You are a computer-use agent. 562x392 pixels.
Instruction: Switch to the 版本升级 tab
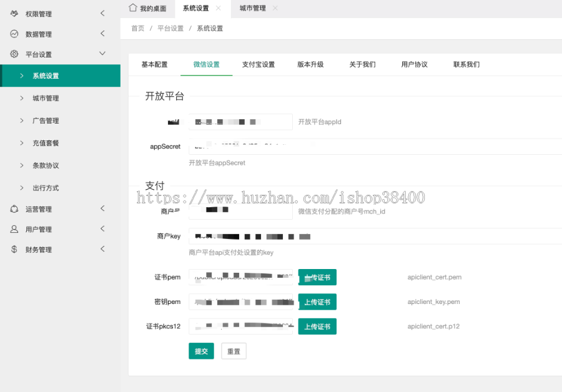click(x=310, y=64)
